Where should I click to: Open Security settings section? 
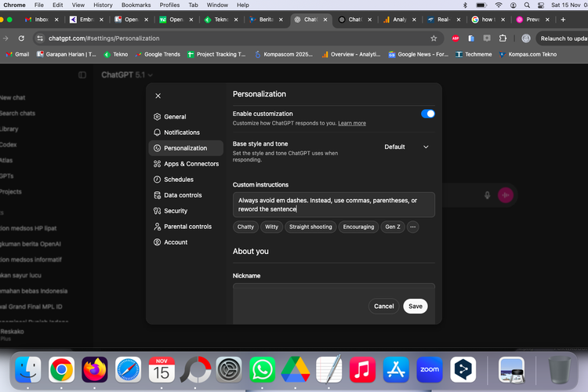pyautogui.click(x=175, y=211)
